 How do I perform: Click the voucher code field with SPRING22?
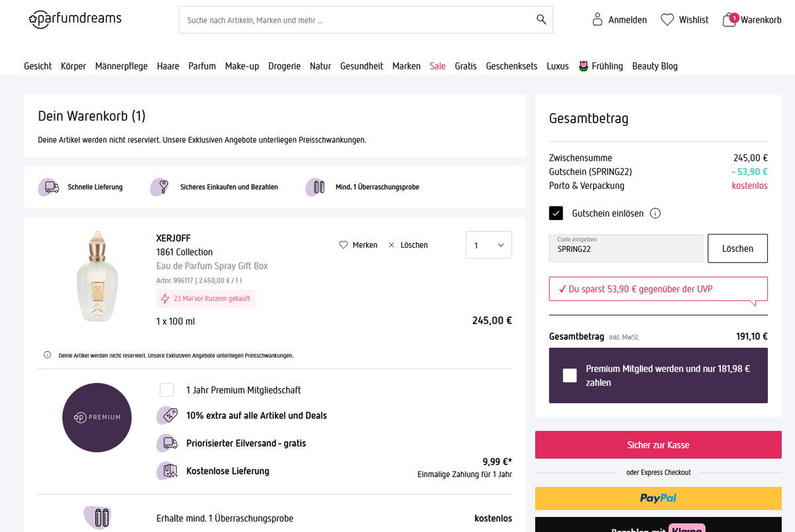pyautogui.click(x=626, y=248)
